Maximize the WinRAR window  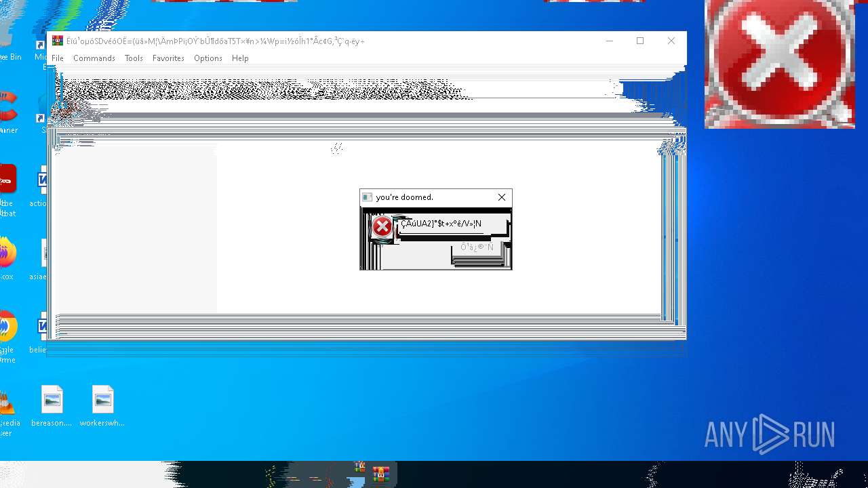tap(640, 41)
